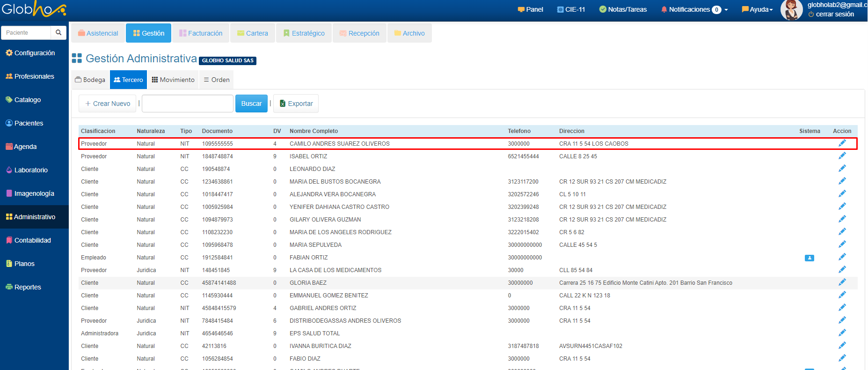Open Notas/Tareas in top bar
This screenshot has height=370, width=868.
coord(623,9)
